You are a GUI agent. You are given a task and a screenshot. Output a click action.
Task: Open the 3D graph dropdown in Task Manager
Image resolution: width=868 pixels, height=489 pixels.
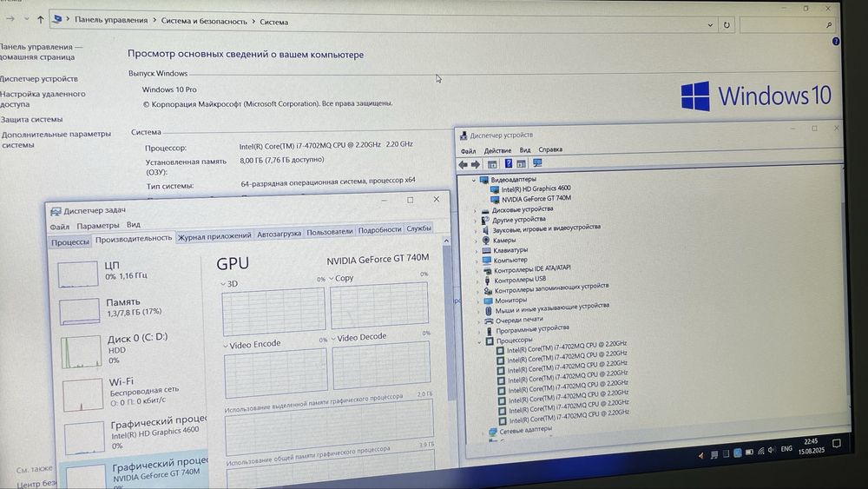click(x=223, y=284)
